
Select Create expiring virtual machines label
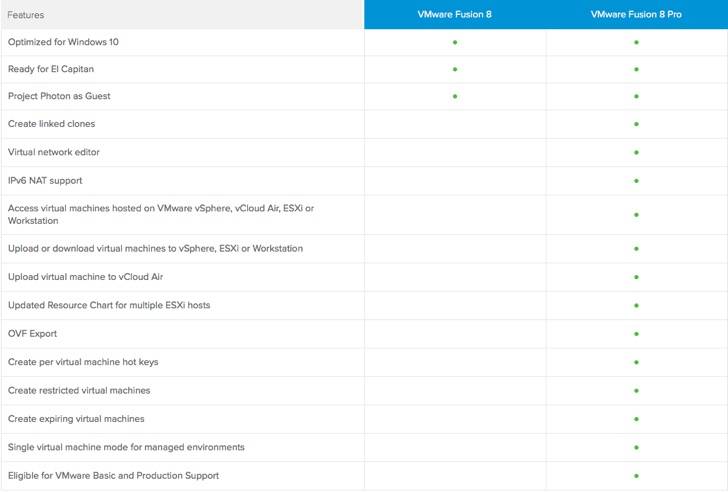[76, 419]
